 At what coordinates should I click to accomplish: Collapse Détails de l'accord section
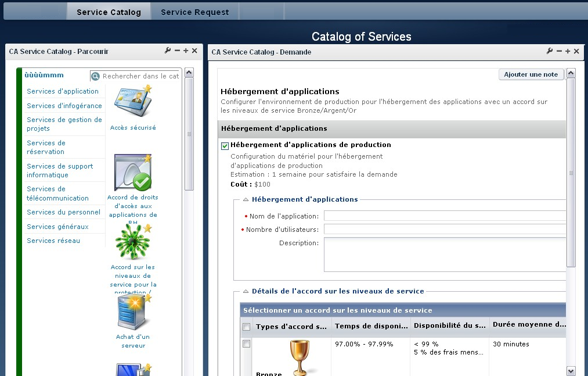[246, 291]
